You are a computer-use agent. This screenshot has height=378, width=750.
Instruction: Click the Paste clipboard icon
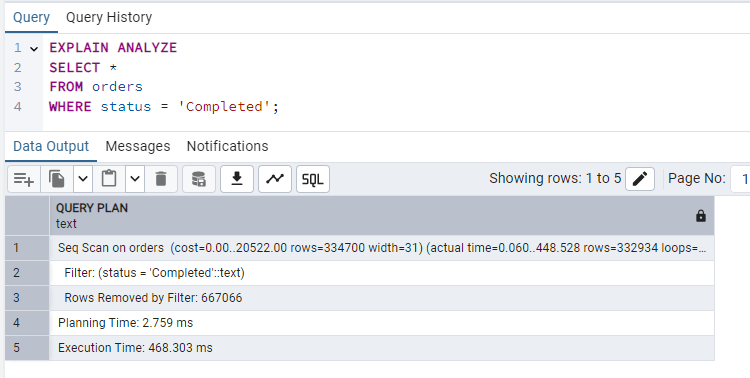point(109,179)
